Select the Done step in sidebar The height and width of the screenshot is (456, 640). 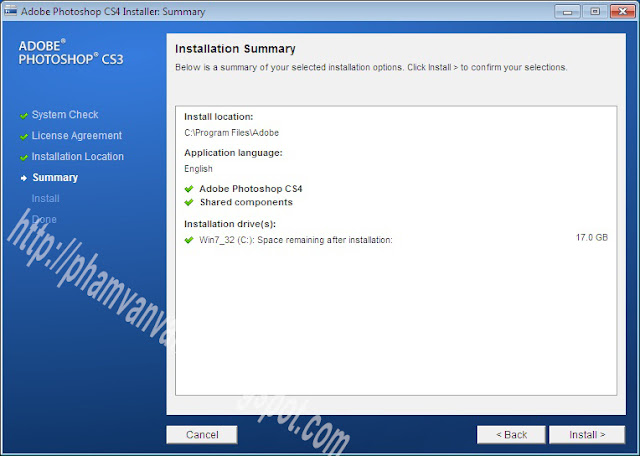point(44,219)
